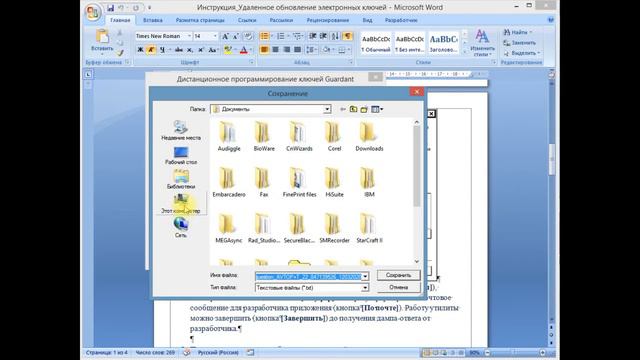The image size is (640, 360).
Task: Click the multilevel list icon
Action: (298, 36)
